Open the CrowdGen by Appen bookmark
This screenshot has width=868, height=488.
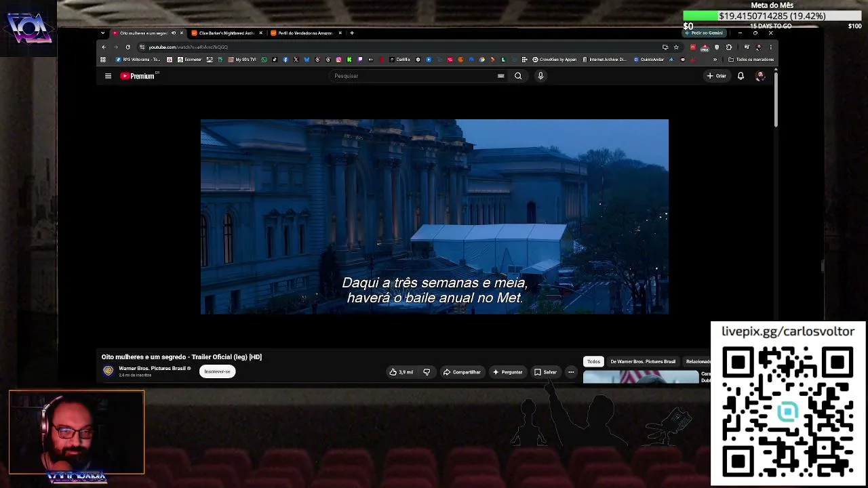click(x=555, y=60)
